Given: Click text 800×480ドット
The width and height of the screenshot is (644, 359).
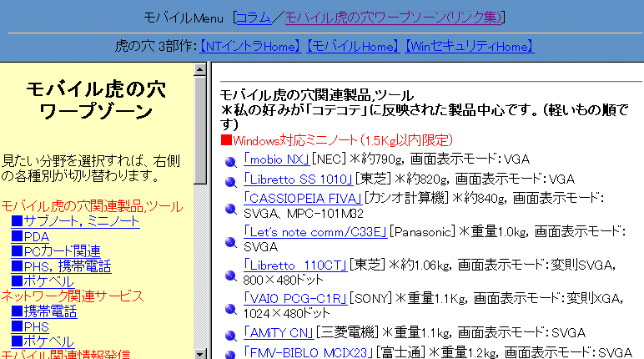Looking at the screenshot, I should pyautogui.click(x=283, y=281).
